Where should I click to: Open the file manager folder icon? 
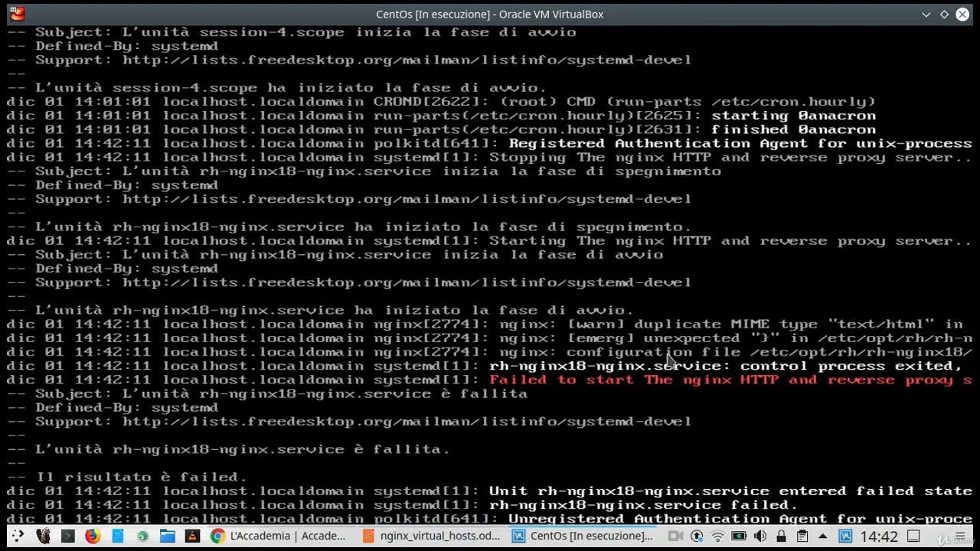point(167,536)
